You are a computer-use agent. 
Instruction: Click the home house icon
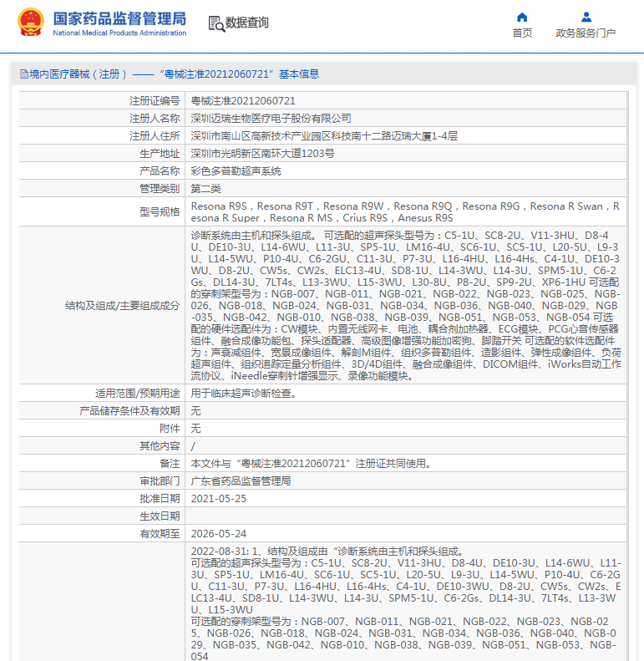click(x=522, y=17)
